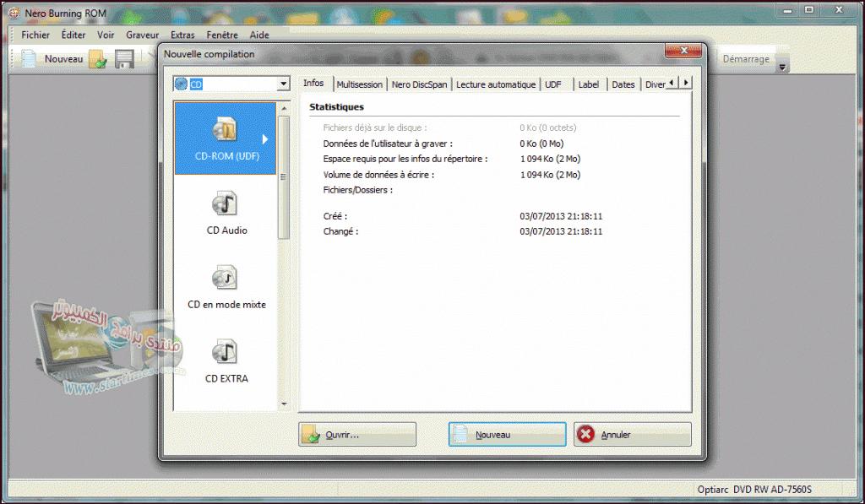Screen dimensions: 865x504
Task: Click the compilation list scrollbar thumb
Action: 284,177
